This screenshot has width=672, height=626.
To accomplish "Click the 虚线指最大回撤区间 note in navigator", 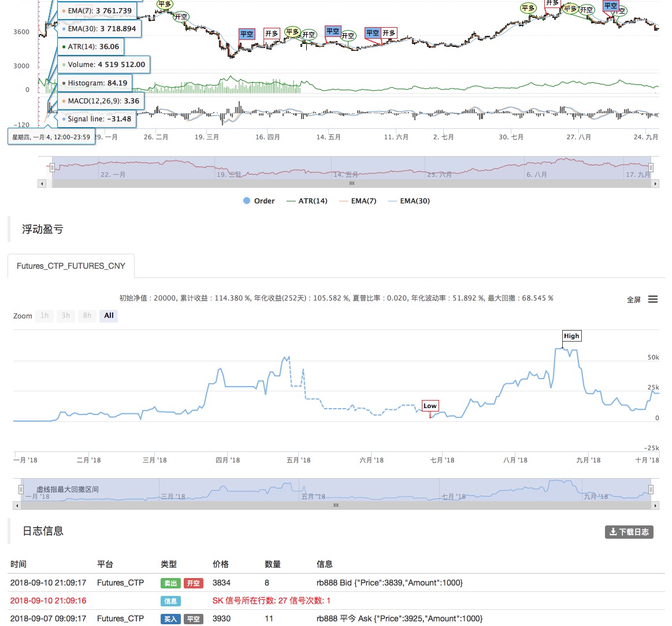I will 67,489.
